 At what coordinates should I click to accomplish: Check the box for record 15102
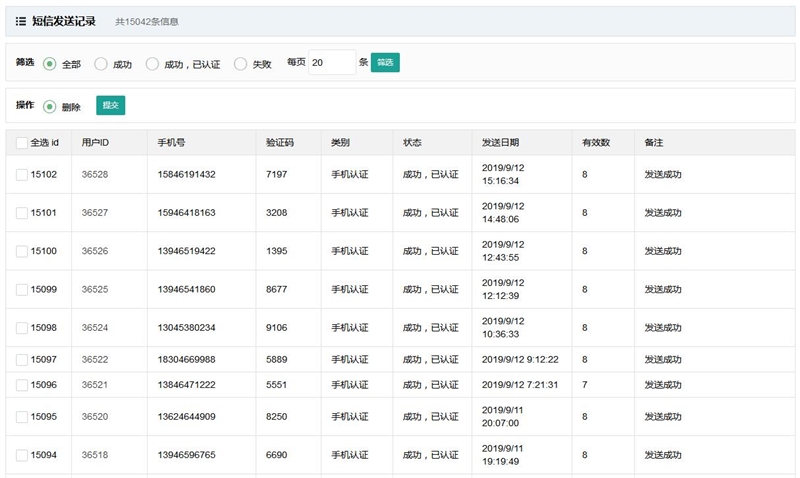pos(22,175)
